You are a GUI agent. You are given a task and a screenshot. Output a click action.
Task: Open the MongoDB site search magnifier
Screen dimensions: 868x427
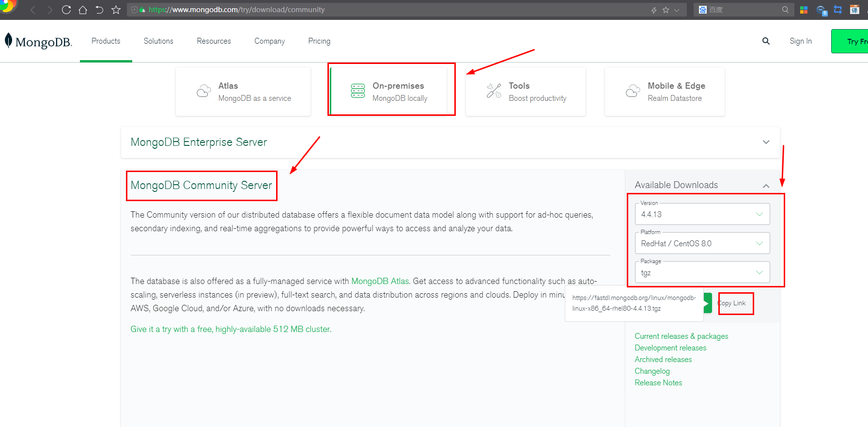766,41
